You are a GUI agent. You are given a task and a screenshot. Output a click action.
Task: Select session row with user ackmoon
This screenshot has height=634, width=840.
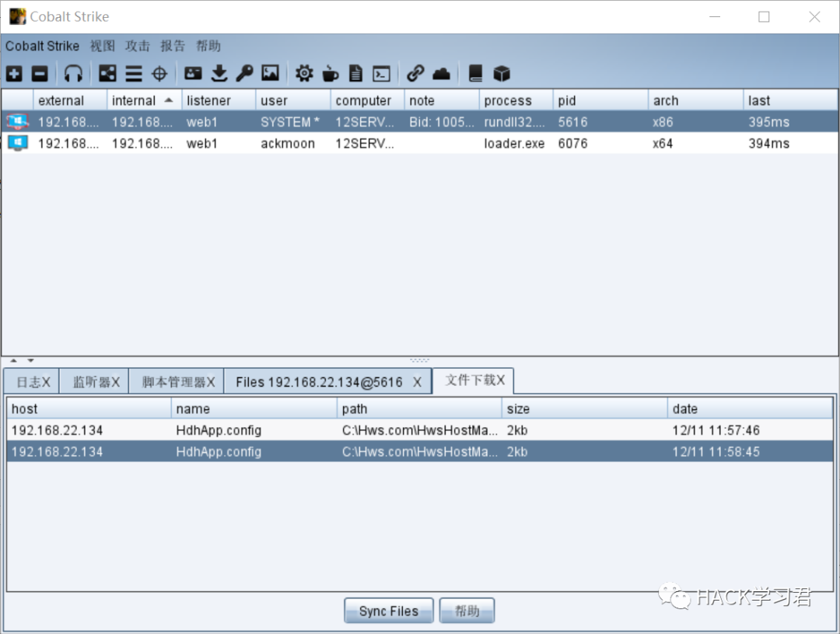(x=420, y=143)
